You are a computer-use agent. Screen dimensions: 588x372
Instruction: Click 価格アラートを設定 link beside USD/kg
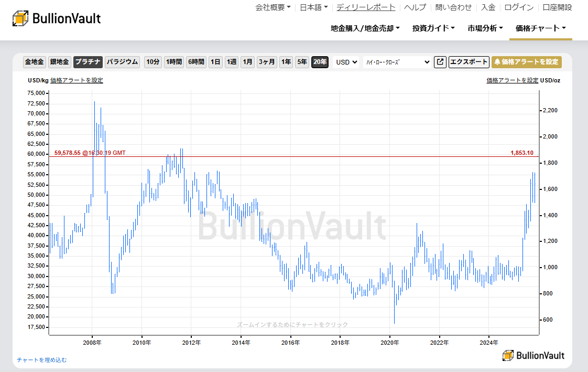tap(77, 80)
